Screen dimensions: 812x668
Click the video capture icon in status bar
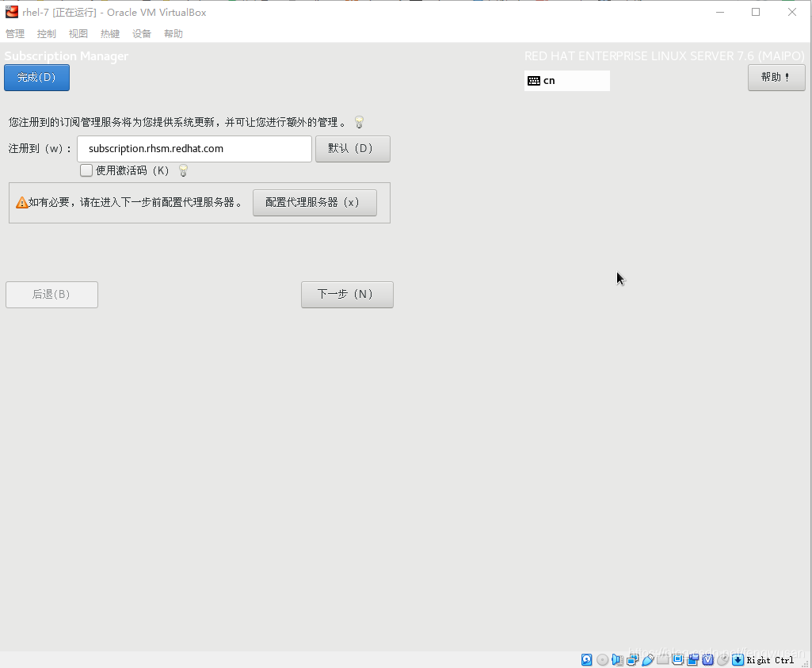[x=693, y=660]
